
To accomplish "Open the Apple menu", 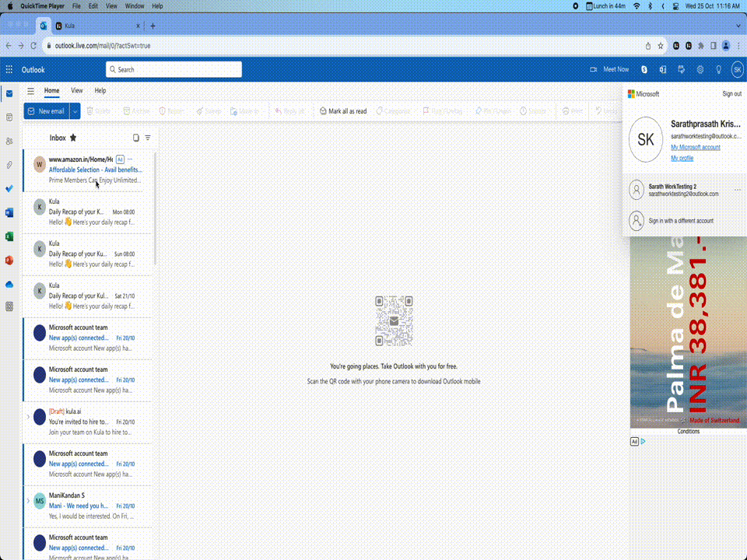I will click(x=10, y=6).
